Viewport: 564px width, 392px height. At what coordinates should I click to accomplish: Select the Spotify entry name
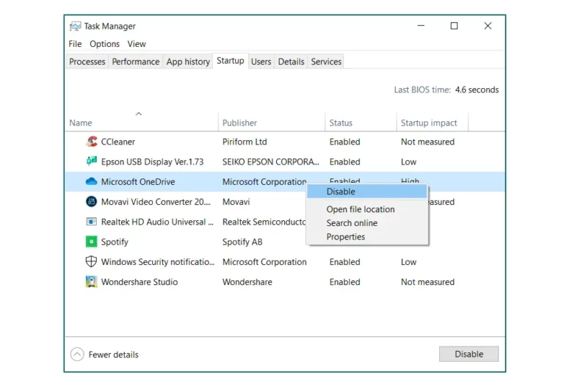click(115, 242)
